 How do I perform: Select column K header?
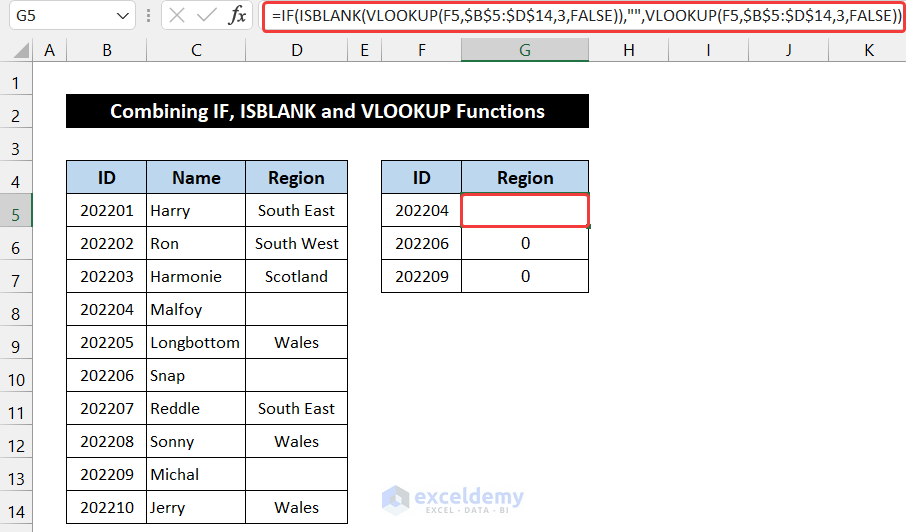tap(868, 50)
